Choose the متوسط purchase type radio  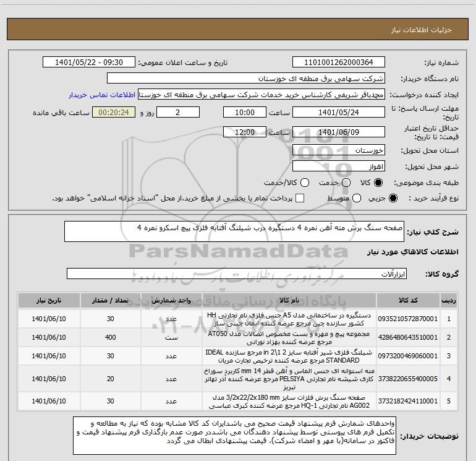click(x=357, y=198)
